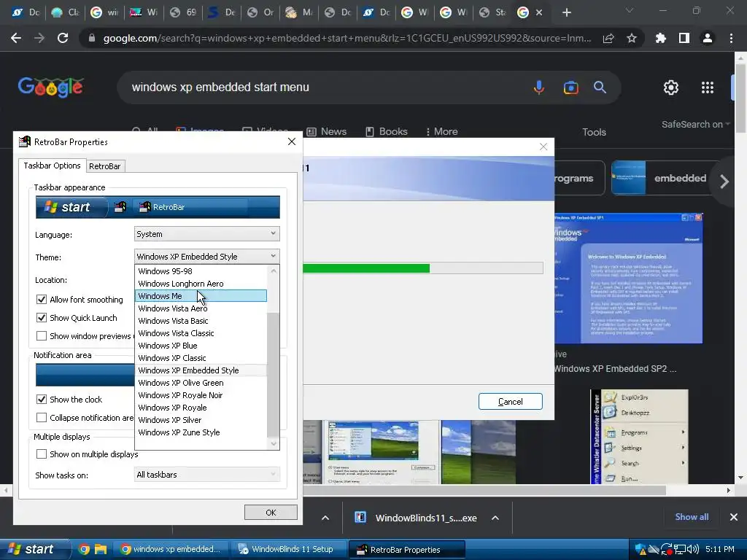Screen dimensions: 747x560
Task: Open the Books search tab
Action: tap(387, 131)
